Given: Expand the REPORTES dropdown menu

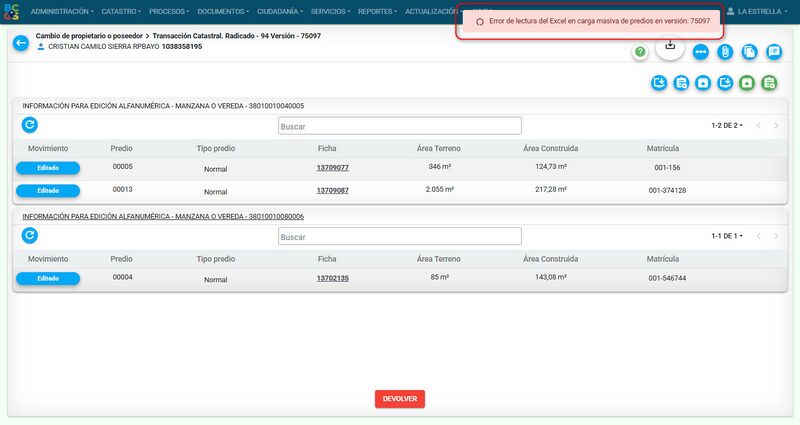Looking at the screenshot, I should 377,11.
